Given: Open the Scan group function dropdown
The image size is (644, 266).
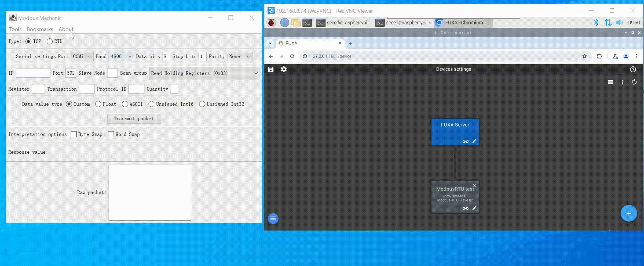Looking at the screenshot, I should coord(204,73).
